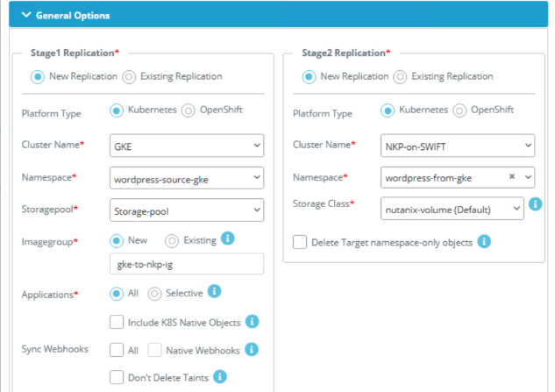Click the gke-to-nkp-ig imagegroup name field
555x392 pixels.
click(187, 264)
